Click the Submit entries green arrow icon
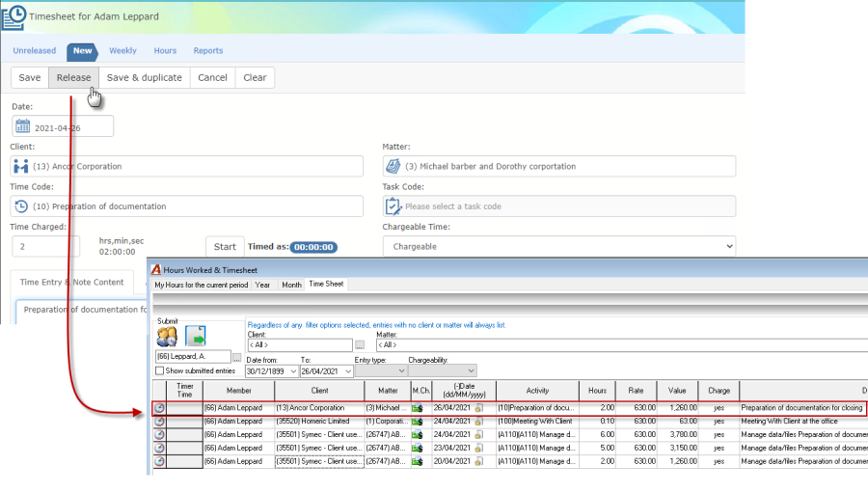868x493 pixels. tap(196, 337)
